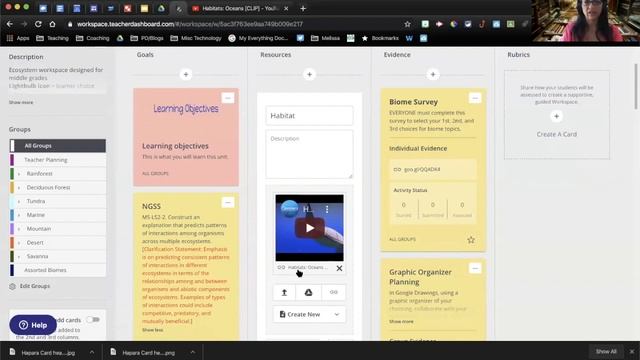Open the goo.gl link in Biome Survey
This screenshot has height=360, width=640.
tap(422, 169)
